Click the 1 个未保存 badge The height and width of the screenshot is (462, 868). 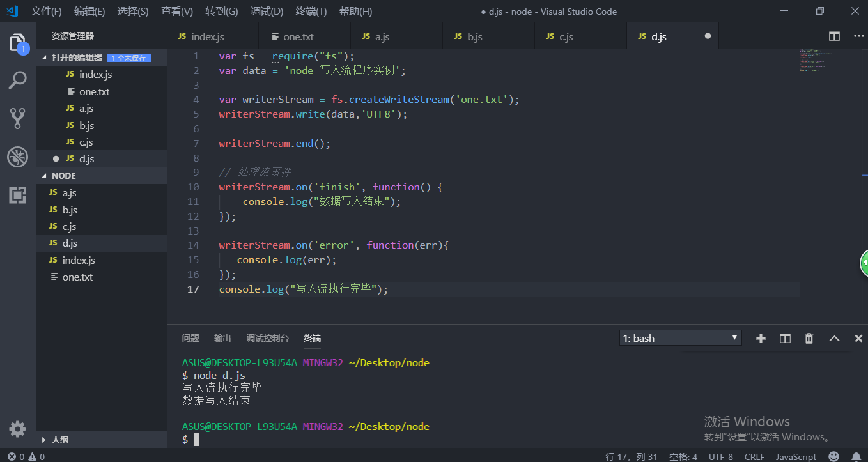(129, 58)
